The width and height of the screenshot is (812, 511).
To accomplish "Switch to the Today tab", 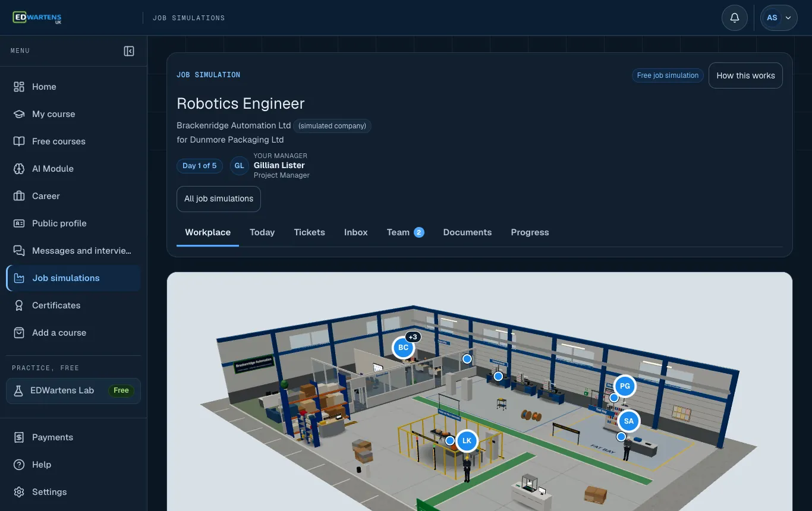I will 262,232.
